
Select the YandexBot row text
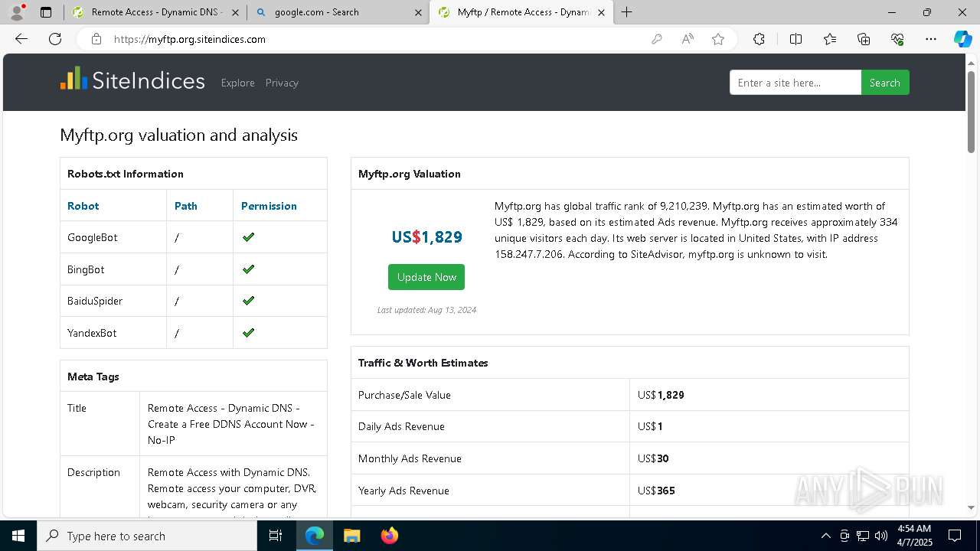(x=92, y=333)
